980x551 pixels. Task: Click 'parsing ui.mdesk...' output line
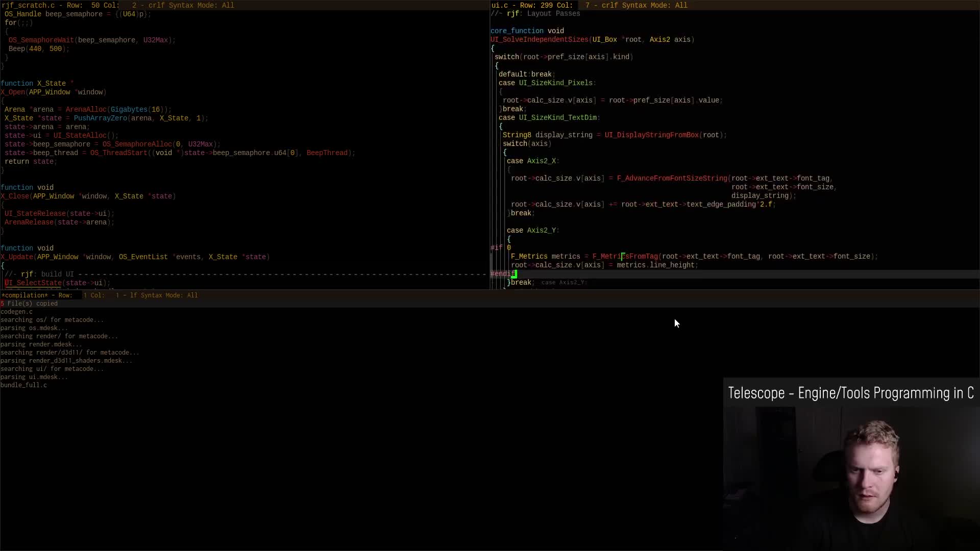[34, 377]
